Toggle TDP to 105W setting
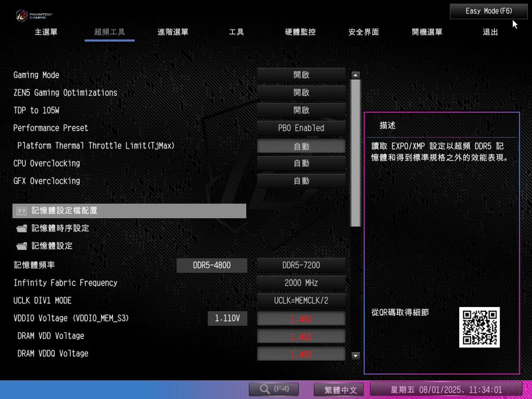This screenshot has width=532, height=399. coord(301,111)
